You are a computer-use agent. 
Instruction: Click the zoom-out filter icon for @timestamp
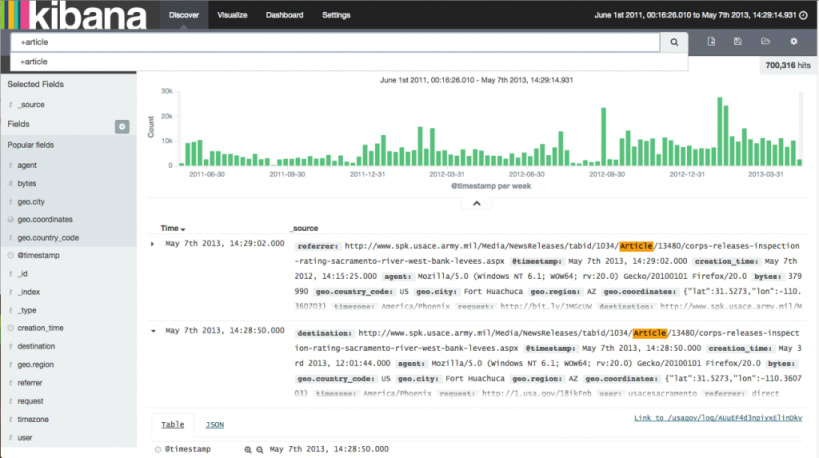click(x=259, y=450)
